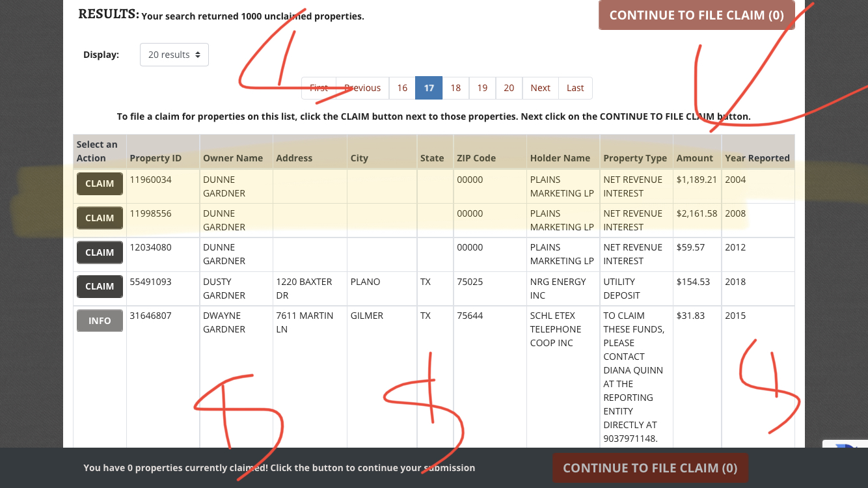Select current page 17
The image size is (868, 488).
click(x=429, y=88)
